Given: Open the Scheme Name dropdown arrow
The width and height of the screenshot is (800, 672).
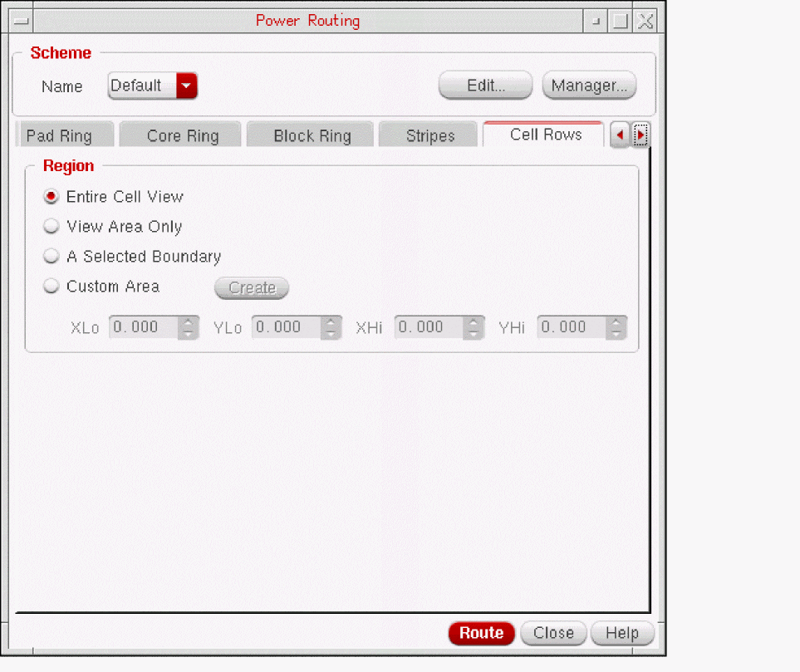Looking at the screenshot, I should [x=186, y=86].
